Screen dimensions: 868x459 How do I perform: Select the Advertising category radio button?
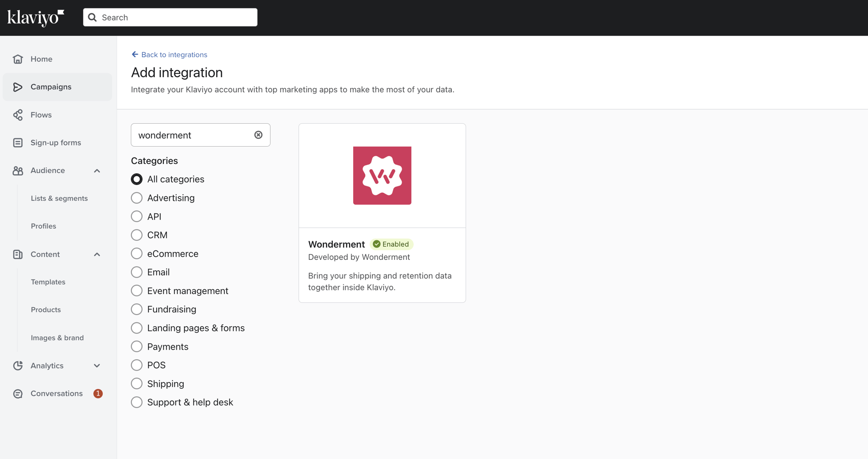pyautogui.click(x=137, y=198)
